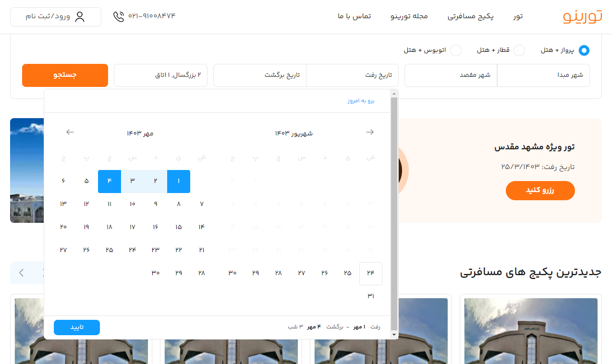Pick day 15 in the مهر calendar
The width and height of the screenshot is (611, 364).
[179, 227]
